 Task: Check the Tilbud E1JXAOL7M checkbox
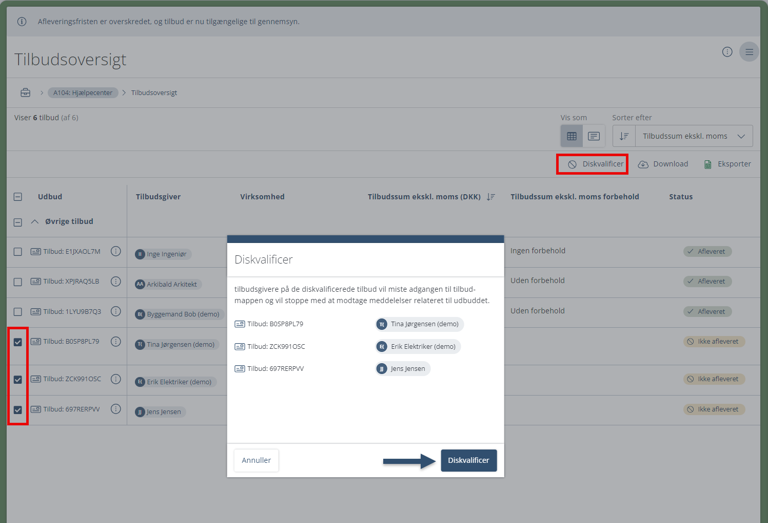tap(18, 252)
